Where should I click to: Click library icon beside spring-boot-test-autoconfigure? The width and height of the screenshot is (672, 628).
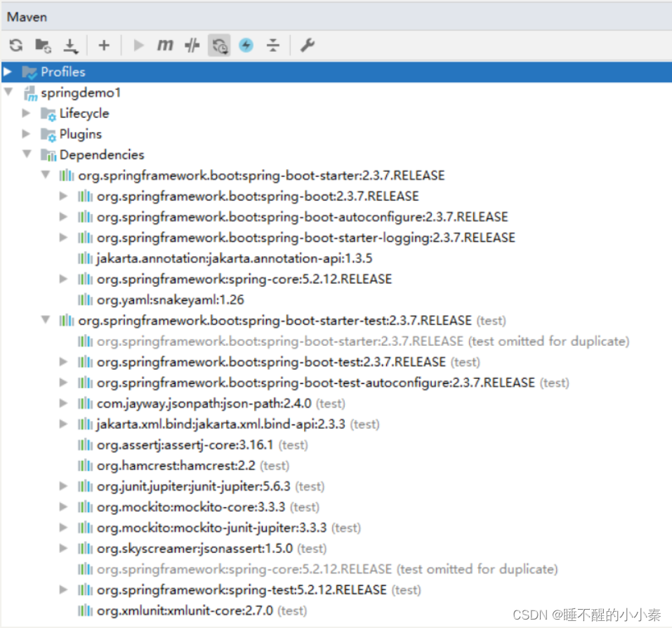click(x=85, y=382)
